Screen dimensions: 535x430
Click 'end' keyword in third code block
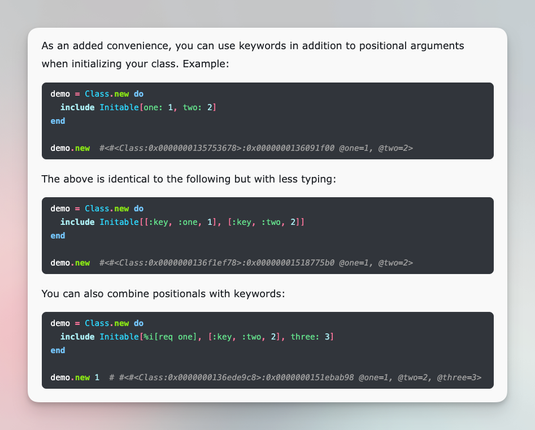[x=58, y=350]
